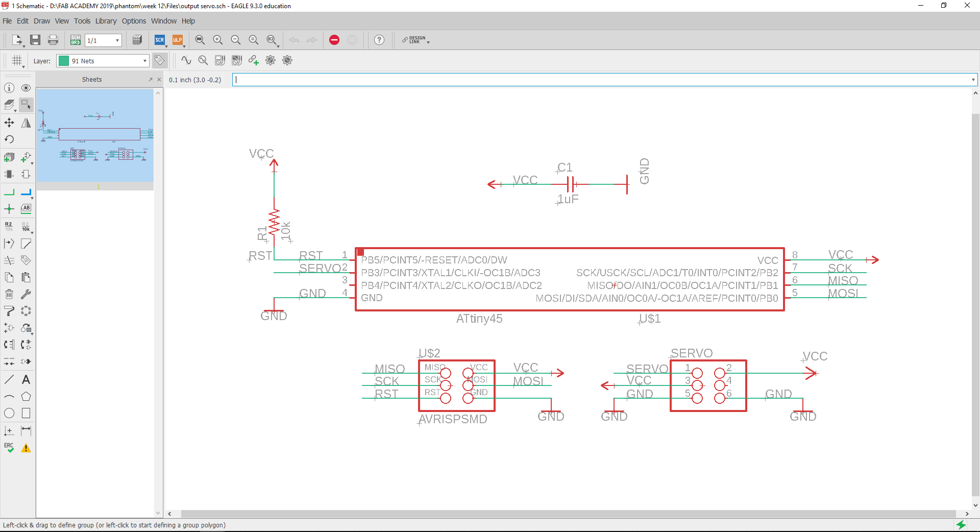Select the Polygon tool
Viewport: 980px width, 532px height.
tap(26, 396)
